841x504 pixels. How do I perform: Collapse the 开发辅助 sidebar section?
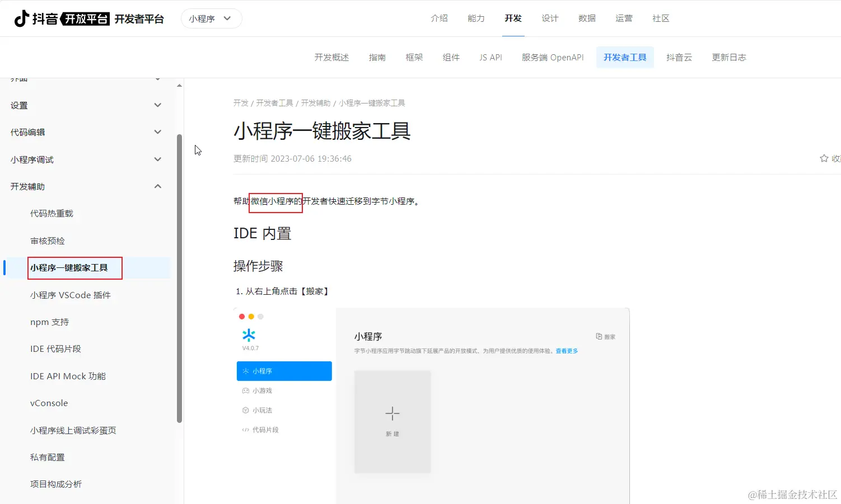pyautogui.click(x=158, y=186)
